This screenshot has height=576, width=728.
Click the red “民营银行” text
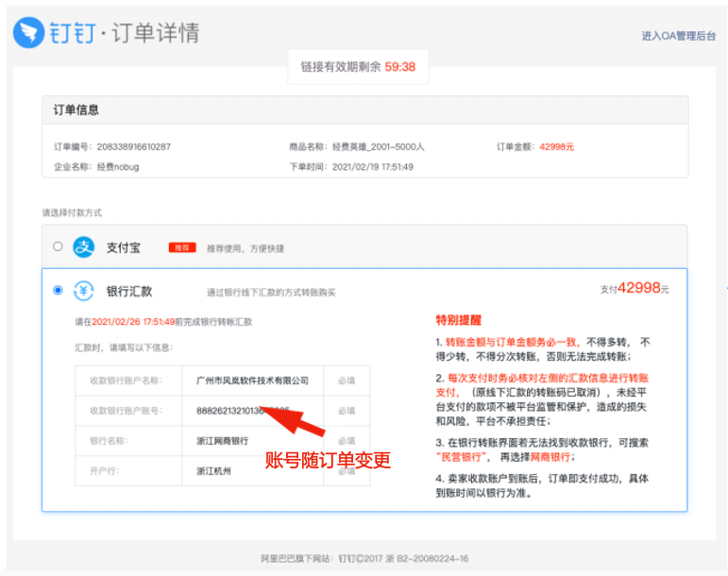(462, 457)
